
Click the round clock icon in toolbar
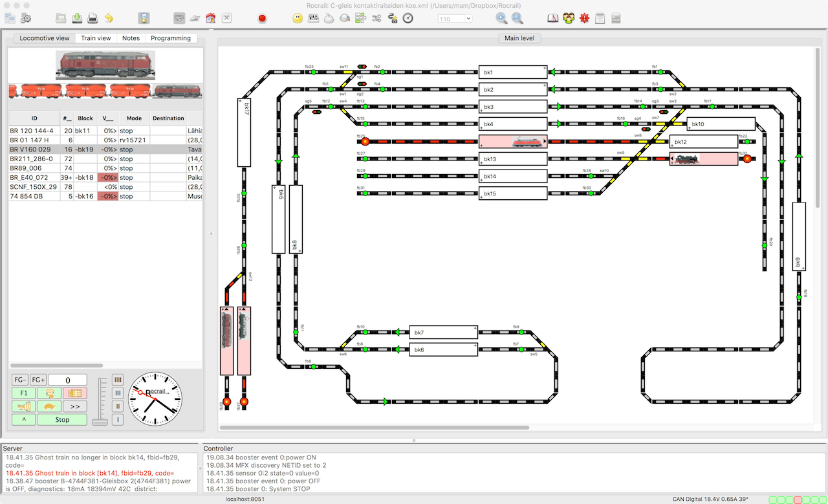tap(408, 18)
